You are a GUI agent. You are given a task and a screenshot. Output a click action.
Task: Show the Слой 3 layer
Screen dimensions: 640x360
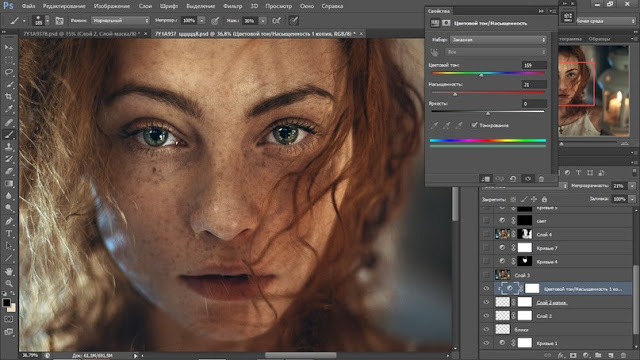(x=486, y=275)
